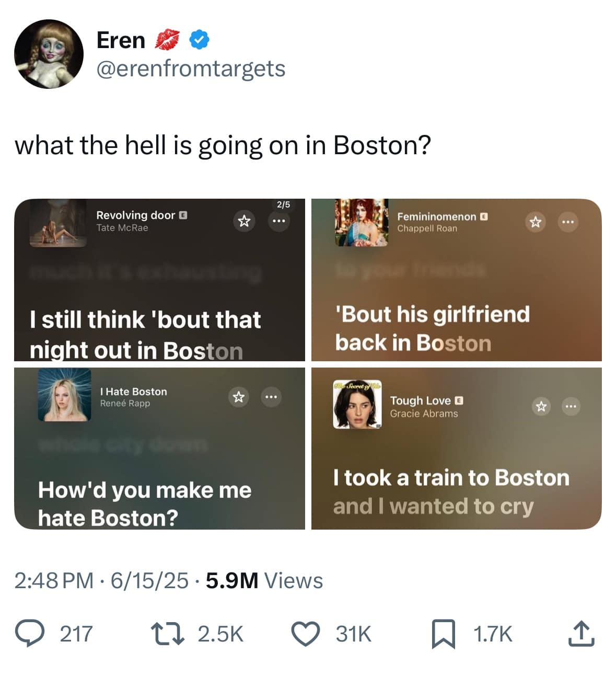Open more options for Revolving door
616x676 pixels.
pos(278,221)
